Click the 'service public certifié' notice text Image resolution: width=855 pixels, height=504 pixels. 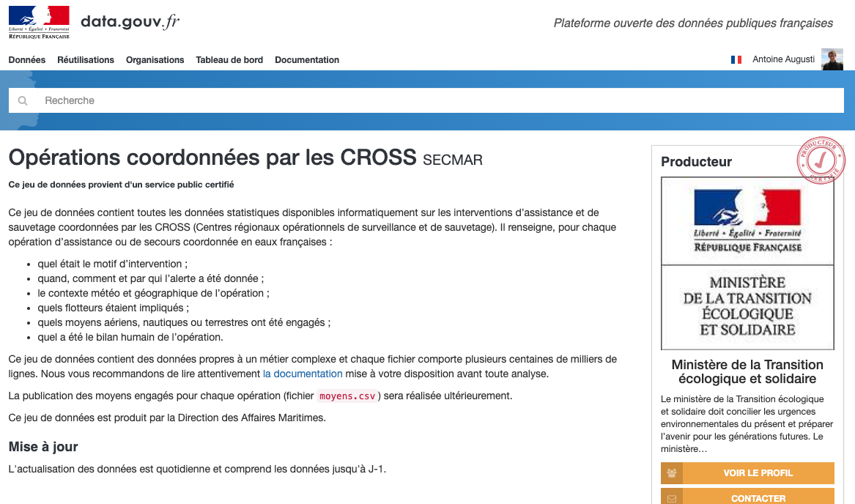click(121, 185)
